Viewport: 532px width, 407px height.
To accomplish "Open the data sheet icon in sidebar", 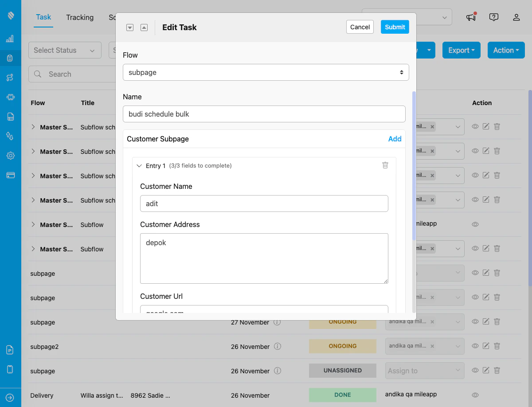I will pyautogui.click(x=10, y=117).
